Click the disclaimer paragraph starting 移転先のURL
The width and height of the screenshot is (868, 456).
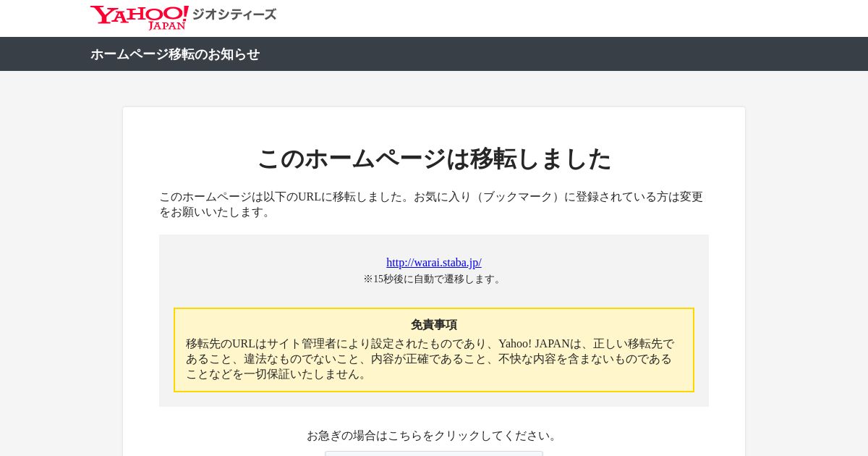pyautogui.click(x=430, y=359)
